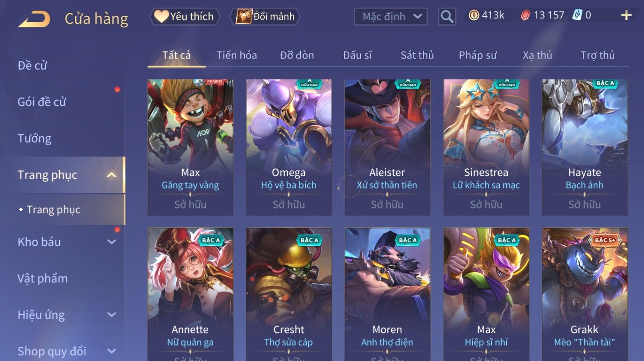Open Đổi mảnh shard exchange chest icon
This screenshot has width=644, height=361.
click(x=244, y=17)
